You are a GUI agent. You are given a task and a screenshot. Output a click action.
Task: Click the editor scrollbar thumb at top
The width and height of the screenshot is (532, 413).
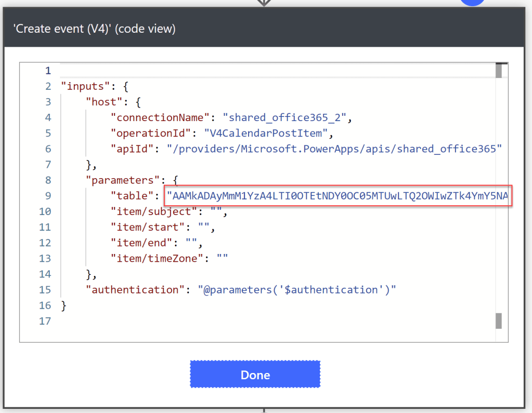498,71
